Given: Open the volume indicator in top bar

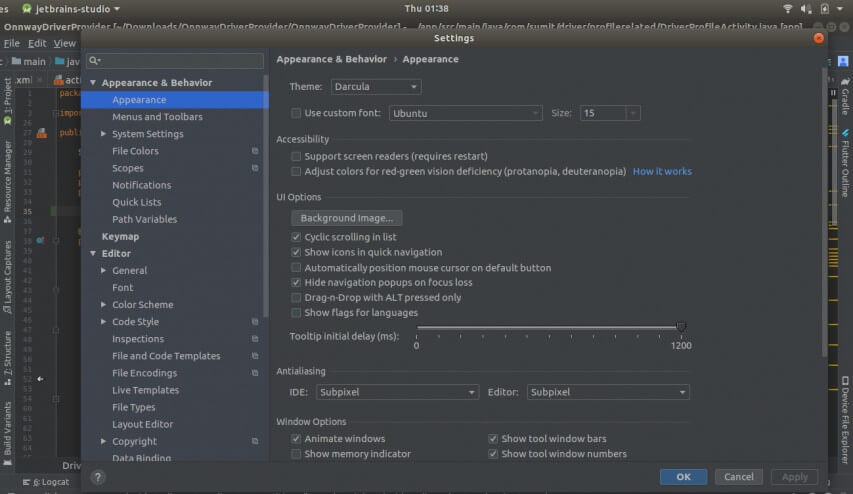Looking at the screenshot, I should tap(806, 8).
